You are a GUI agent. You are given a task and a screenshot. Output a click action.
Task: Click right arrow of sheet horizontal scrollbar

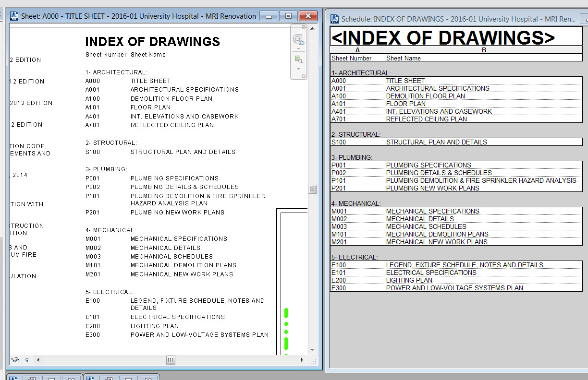tap(302, 360)
